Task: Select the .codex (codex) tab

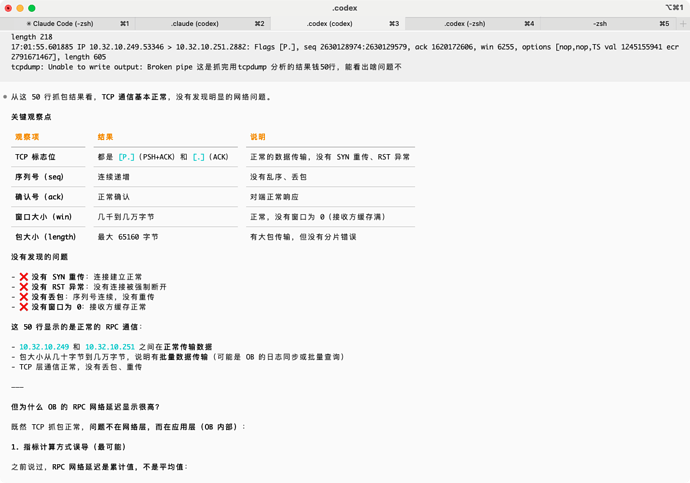Action: tap(338, 24)
